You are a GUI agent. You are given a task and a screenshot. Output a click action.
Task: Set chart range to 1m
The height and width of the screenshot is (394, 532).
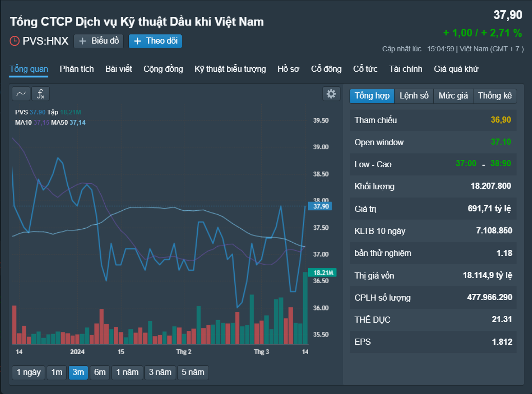[56, 372]
